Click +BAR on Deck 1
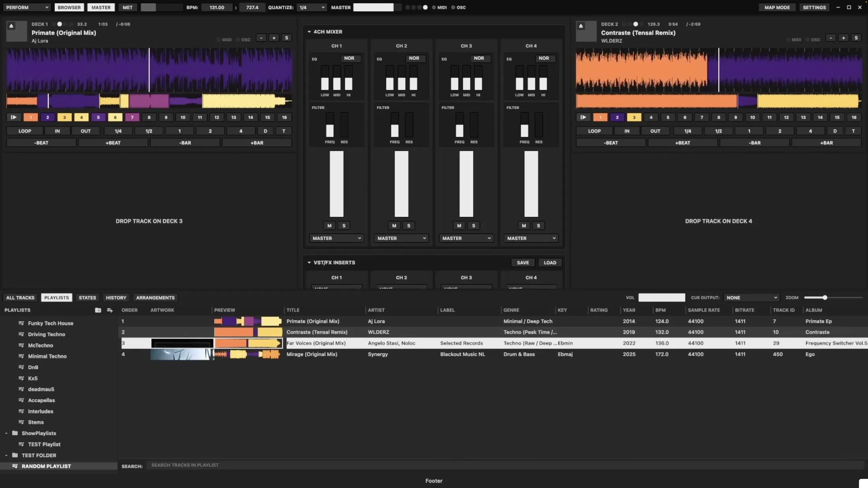The width and height of the screenshot is (868, 488). click(257, 143)
